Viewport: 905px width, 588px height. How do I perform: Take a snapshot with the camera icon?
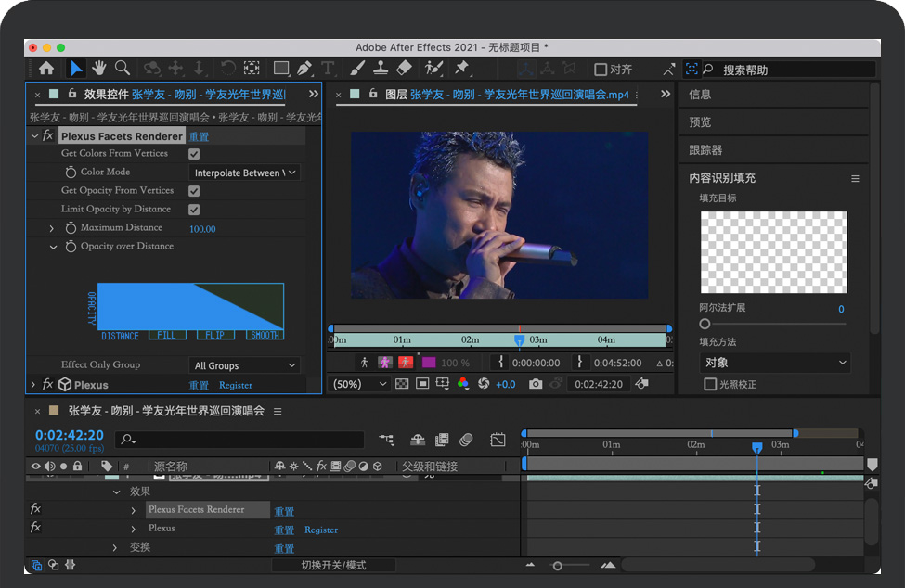click(536, 384)
